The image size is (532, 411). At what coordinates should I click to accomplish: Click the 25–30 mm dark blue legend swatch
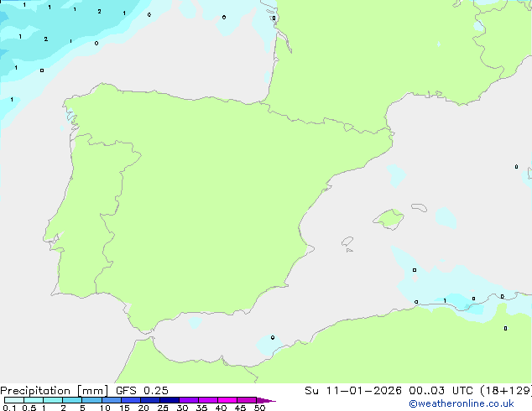(x=169, y=400)
